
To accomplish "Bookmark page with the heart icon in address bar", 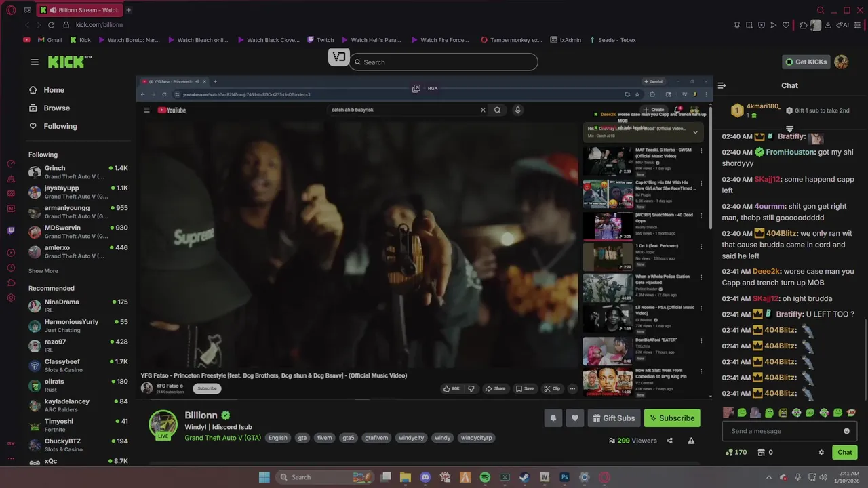I will pyautogui.click(x=786, y=25).
